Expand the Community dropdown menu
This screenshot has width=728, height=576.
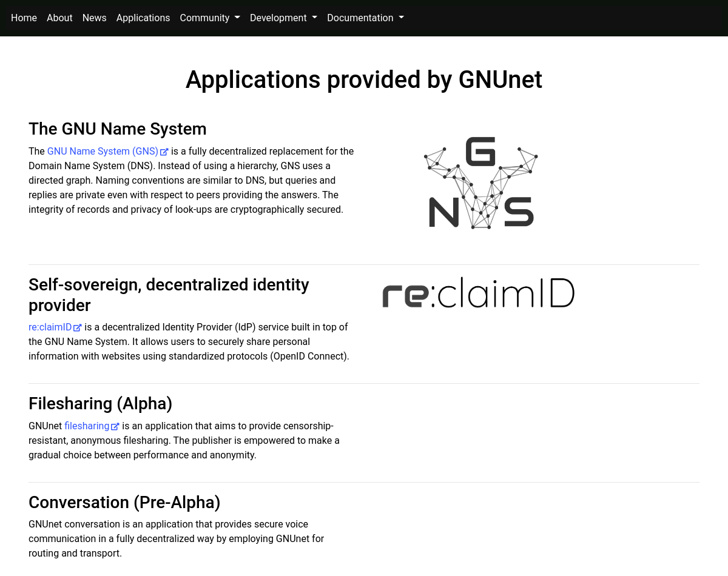pyautogui.click(x=210, y=18)
